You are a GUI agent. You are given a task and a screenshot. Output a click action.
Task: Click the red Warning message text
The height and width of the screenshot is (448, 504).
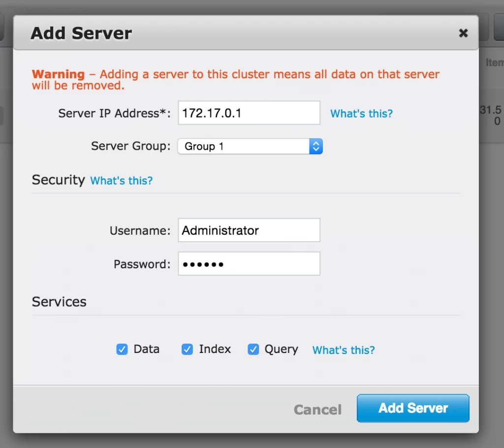(235, 80)
